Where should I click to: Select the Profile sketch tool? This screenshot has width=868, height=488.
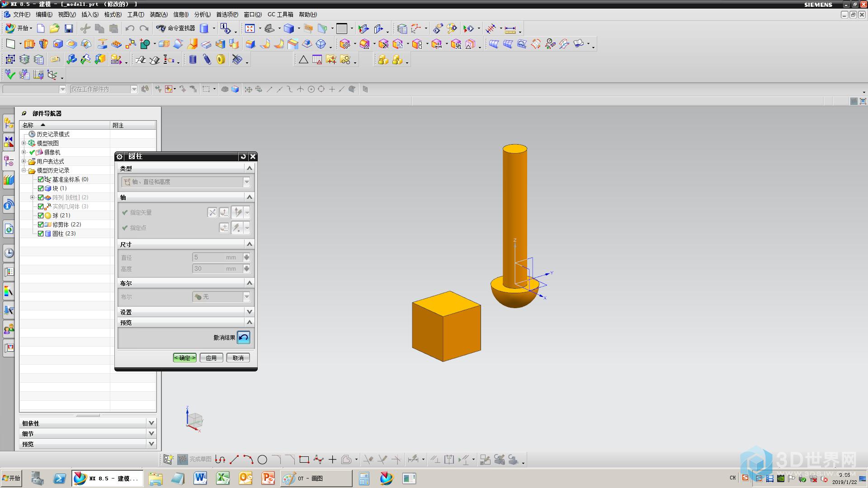coord(220,460)
